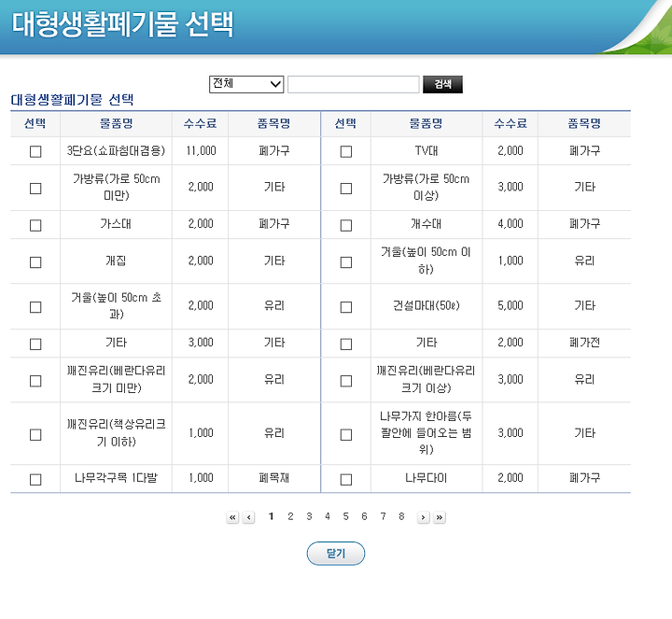Go to page 2
Screen dimensions: 672x619
point(290,516)
